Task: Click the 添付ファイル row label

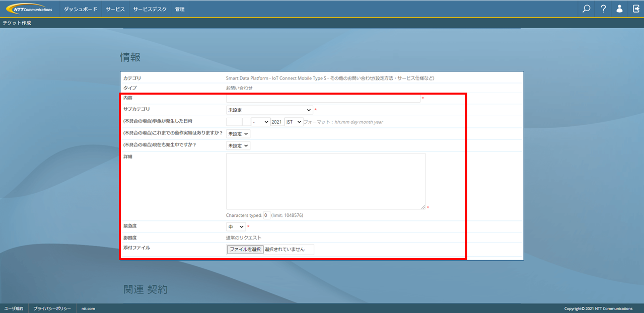Action: point(136,248)
